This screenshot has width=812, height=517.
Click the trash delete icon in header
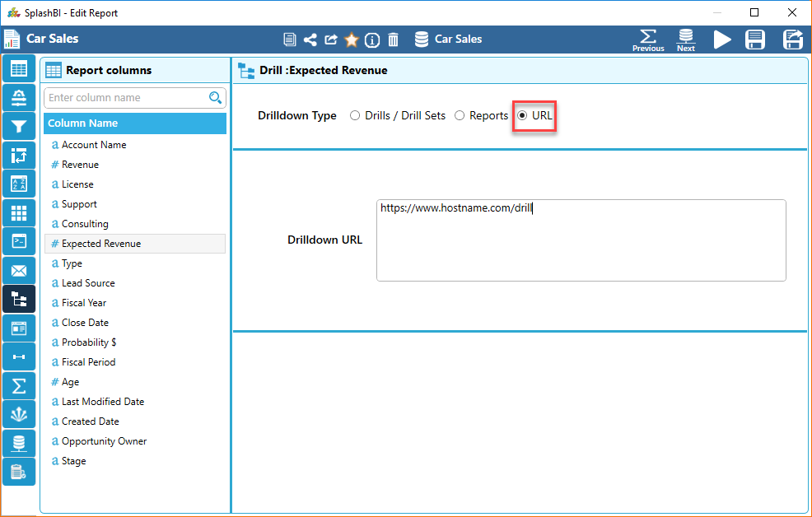pos(394,40)
